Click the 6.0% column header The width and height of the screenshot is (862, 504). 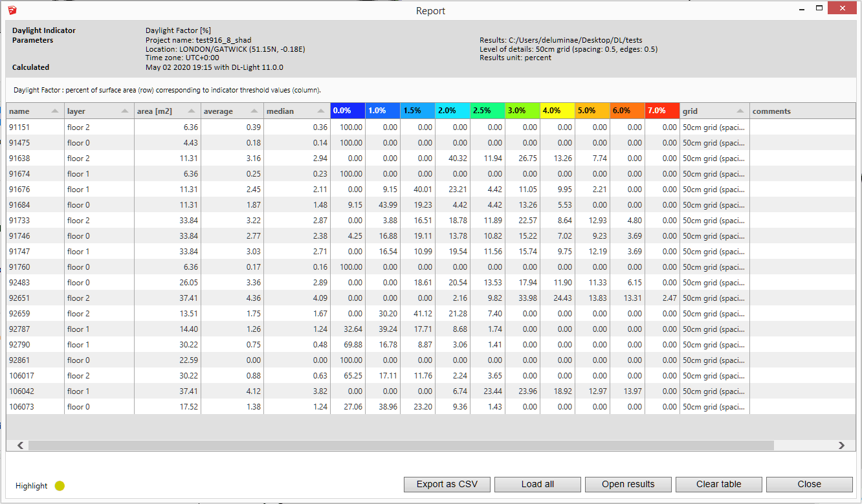(627, 111)
